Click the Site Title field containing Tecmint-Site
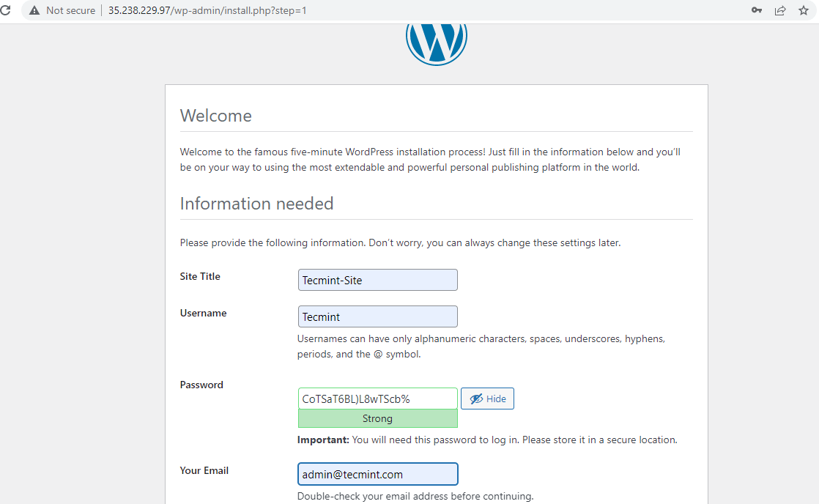This screenshot has height=504, width=819. tap(378, 280)
